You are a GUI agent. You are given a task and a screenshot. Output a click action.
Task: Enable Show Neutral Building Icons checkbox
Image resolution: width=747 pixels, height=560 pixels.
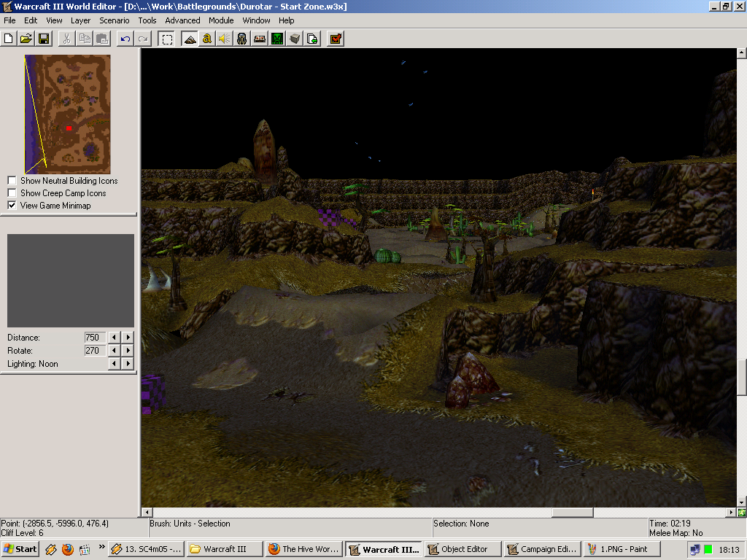pyautogui.click(x=12, y=181)
